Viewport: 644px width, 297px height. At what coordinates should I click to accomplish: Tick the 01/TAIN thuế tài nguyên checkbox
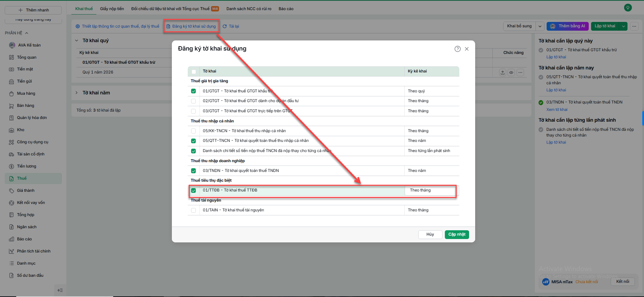click(x=193, y=210)
